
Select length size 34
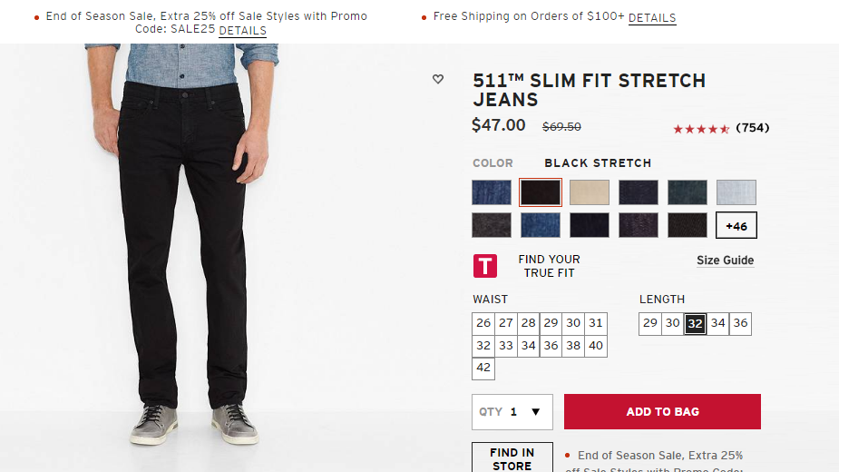click(718, 323)
